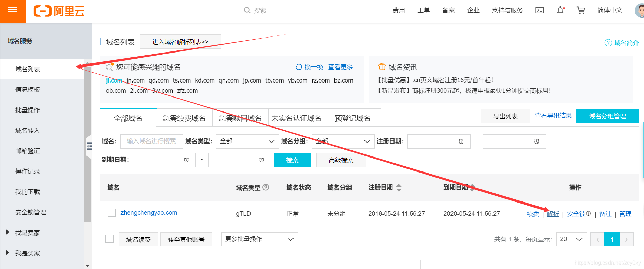
Task: Open the 域名类型 dropdown
Action: (x=247, y=141)
